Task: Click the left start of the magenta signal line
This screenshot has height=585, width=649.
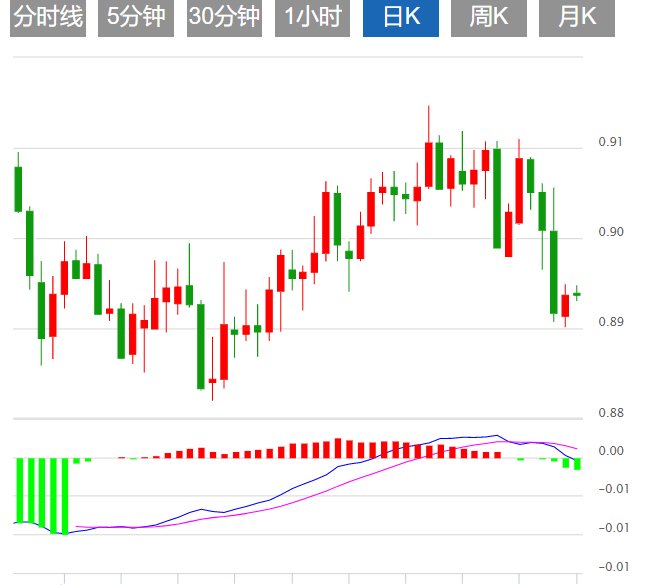Action: (x=78, y=526)
